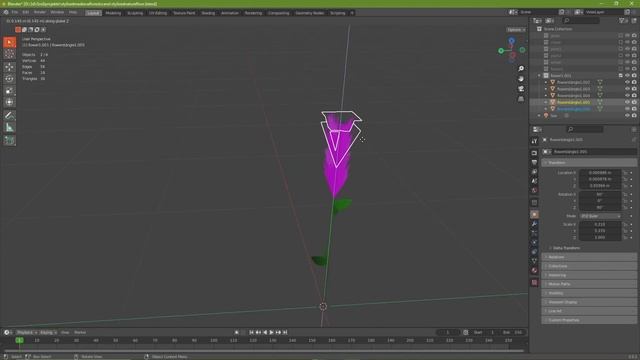640x360 pixels.
Task: Open the outliner filter funnel icon
Action: tap(622, 20)
